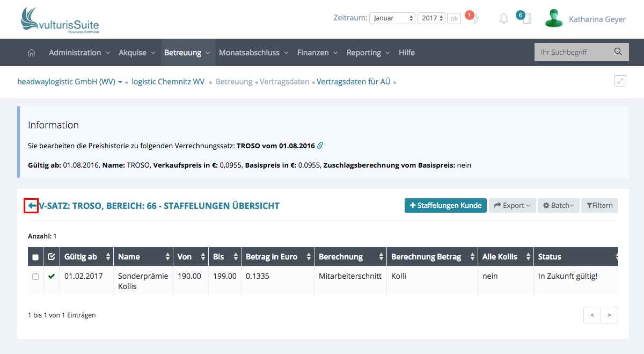Viewport: 644px width, 354px height.
Task: Open the document icon with badge 6
Action: pos(526,19)
